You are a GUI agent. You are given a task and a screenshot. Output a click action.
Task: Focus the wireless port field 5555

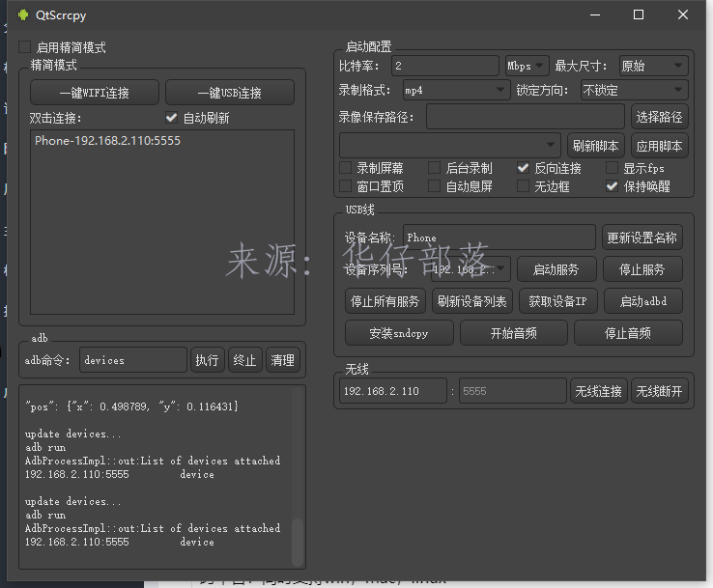tap(512, 391)
